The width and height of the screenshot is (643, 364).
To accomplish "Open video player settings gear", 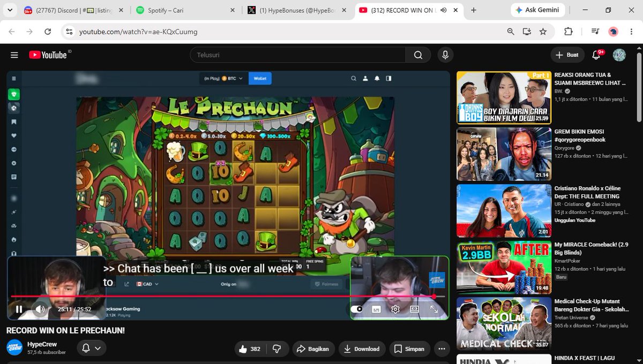I will pyautogui.click(x=395, y=309).
